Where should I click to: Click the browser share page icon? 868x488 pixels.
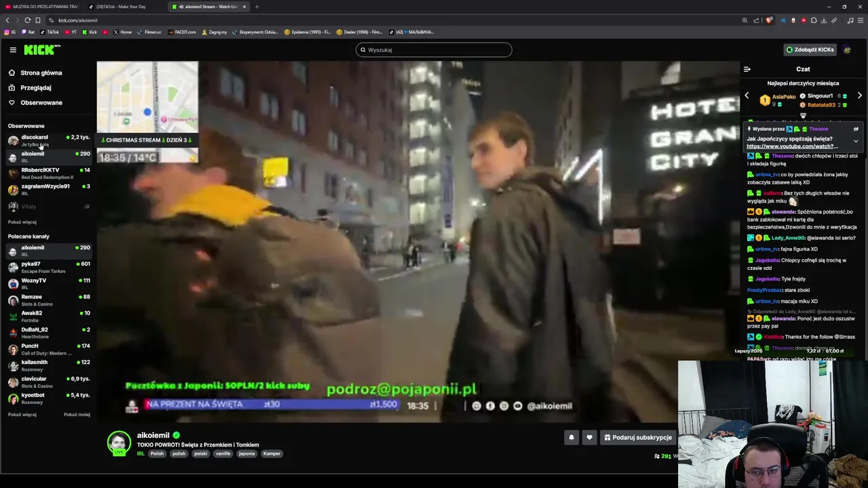point(757,20)
